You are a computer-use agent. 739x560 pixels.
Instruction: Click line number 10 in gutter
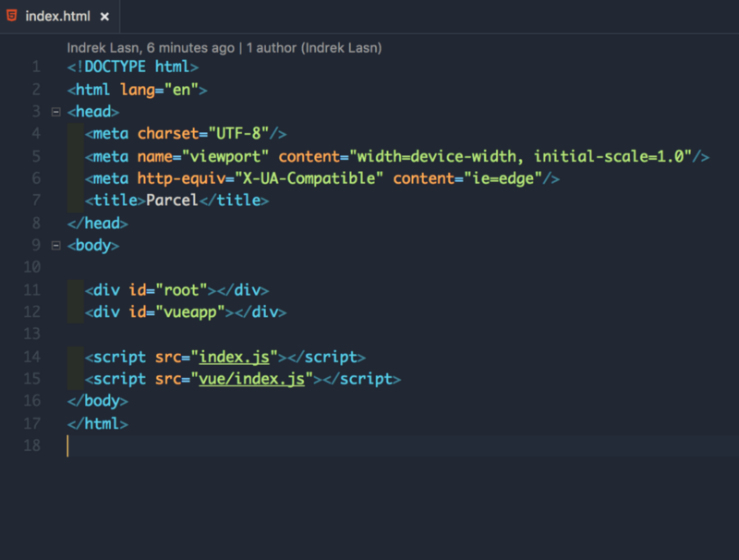pyautogui.click(x=32, y=267)
